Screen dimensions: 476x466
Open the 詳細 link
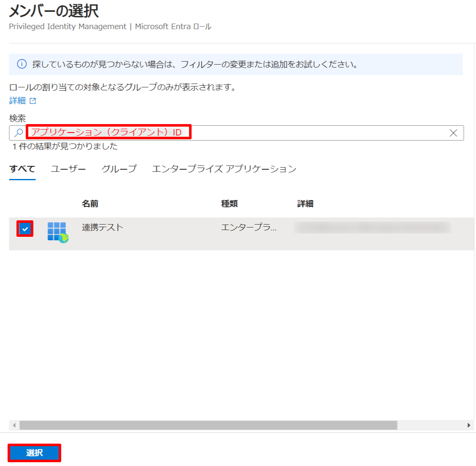17,100
